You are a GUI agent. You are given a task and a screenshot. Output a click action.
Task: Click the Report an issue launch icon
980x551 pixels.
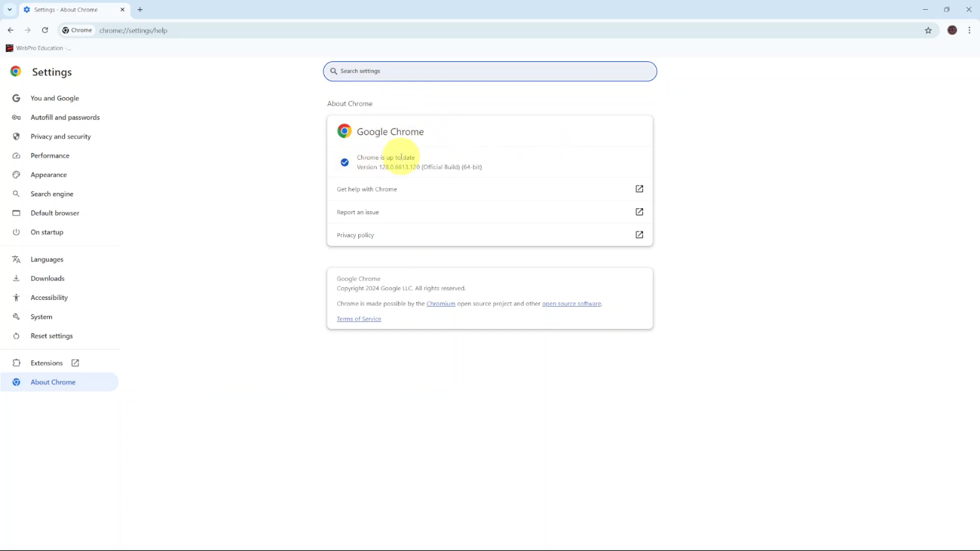[639, 212]
